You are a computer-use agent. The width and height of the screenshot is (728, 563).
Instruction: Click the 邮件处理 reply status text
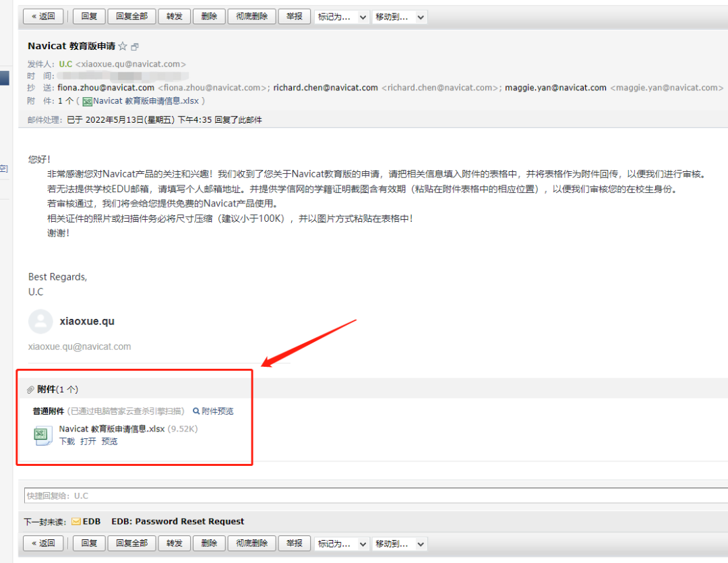[164, 120]
